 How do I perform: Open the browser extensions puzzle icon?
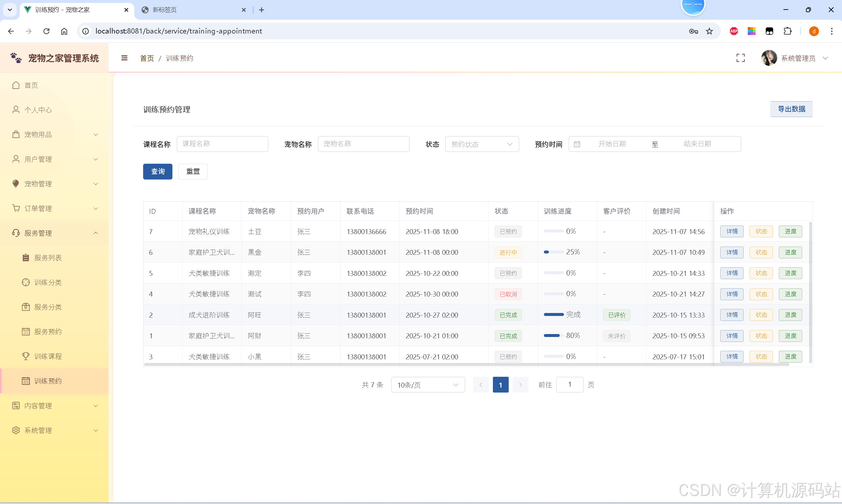point(787,31)
